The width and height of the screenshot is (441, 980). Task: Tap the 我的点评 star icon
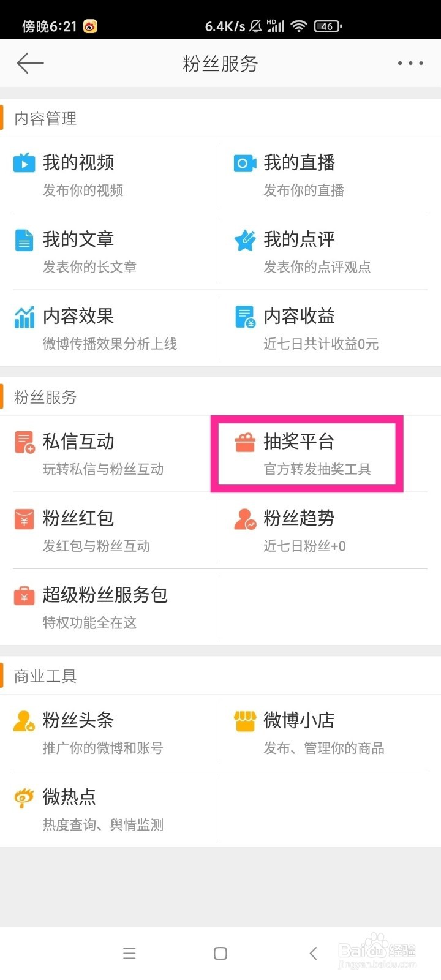click(x=245, y=240)
